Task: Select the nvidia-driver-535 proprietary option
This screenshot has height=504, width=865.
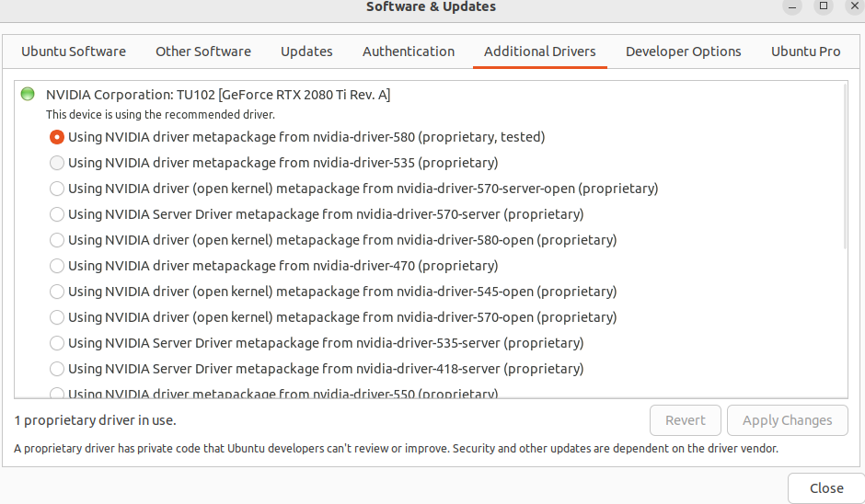Action: (x=57, y=163)
